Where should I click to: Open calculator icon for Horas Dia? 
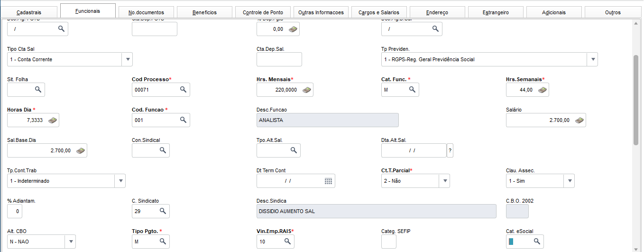point(52,121)
